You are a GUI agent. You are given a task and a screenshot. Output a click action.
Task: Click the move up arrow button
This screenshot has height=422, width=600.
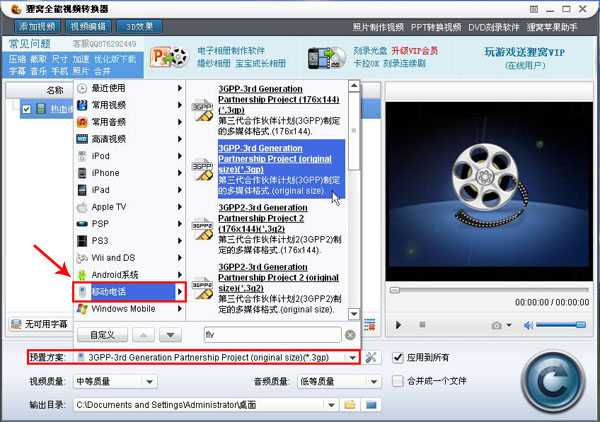(143, 335)
